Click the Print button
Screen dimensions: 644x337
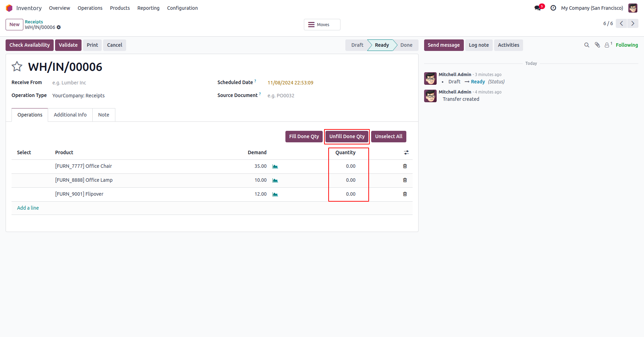click(92, 45)
